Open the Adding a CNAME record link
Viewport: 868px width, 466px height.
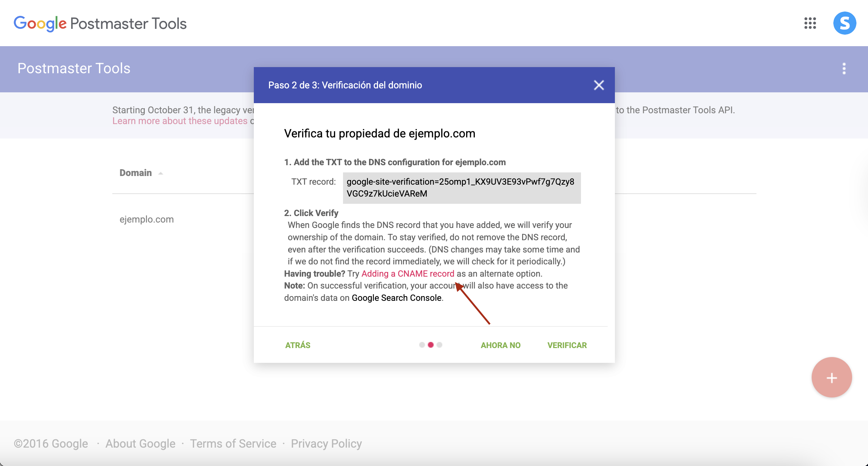(408, 274)
